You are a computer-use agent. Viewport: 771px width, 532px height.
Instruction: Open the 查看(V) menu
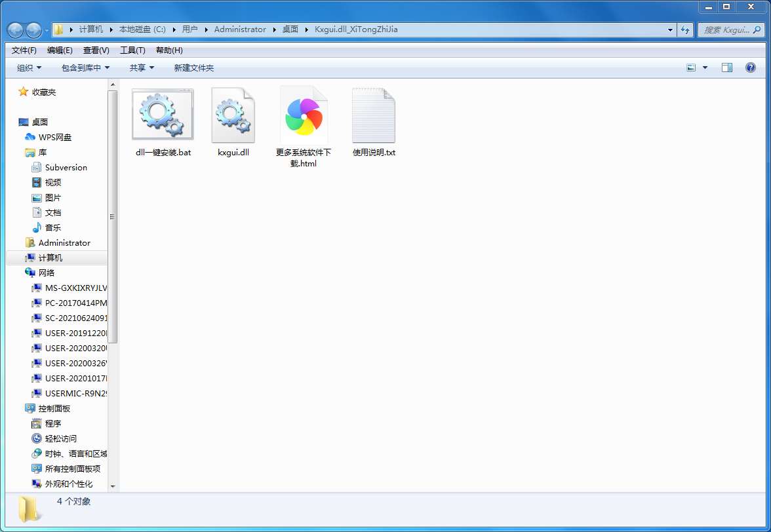pyautogui.click(x=96, y=50)
